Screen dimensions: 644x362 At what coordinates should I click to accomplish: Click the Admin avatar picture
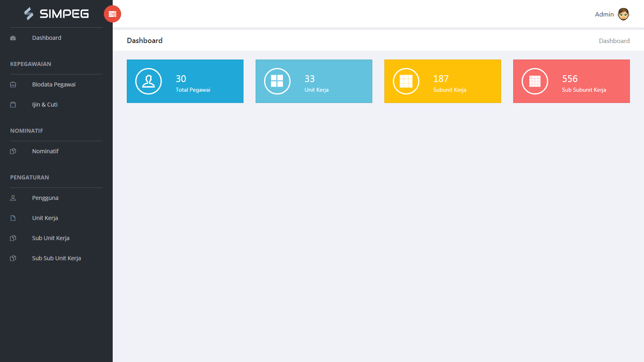pos(623,14)
